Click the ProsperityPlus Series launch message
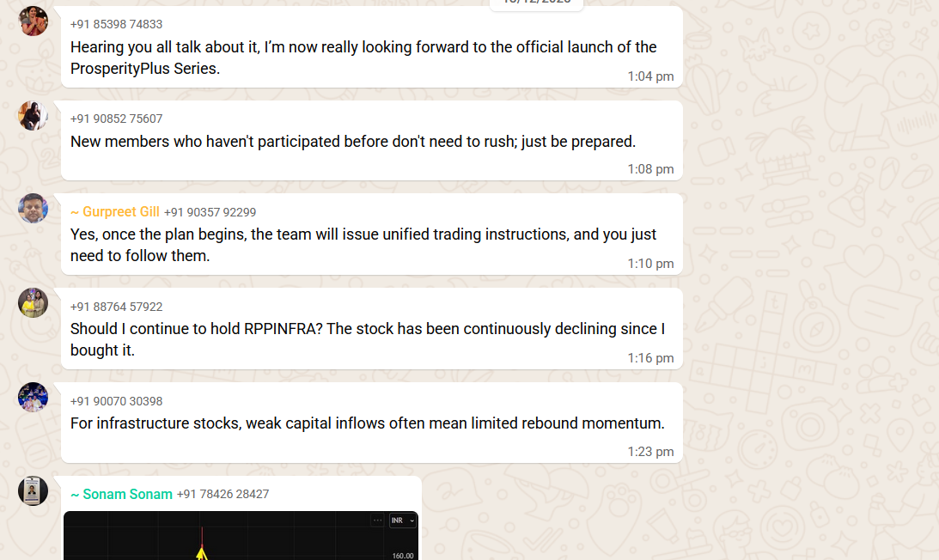 coord(363,58)
